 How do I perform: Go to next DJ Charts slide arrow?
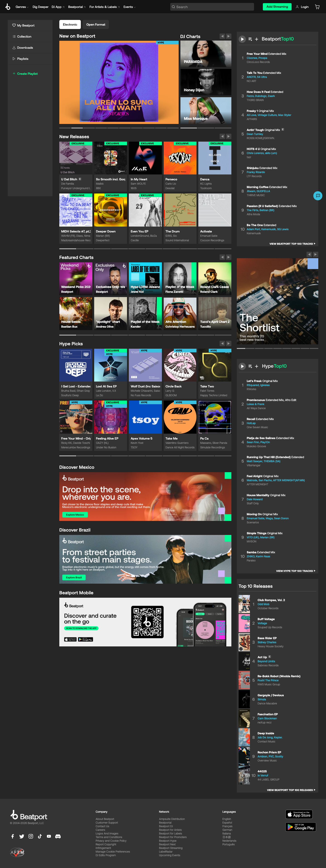coord(228,36)
